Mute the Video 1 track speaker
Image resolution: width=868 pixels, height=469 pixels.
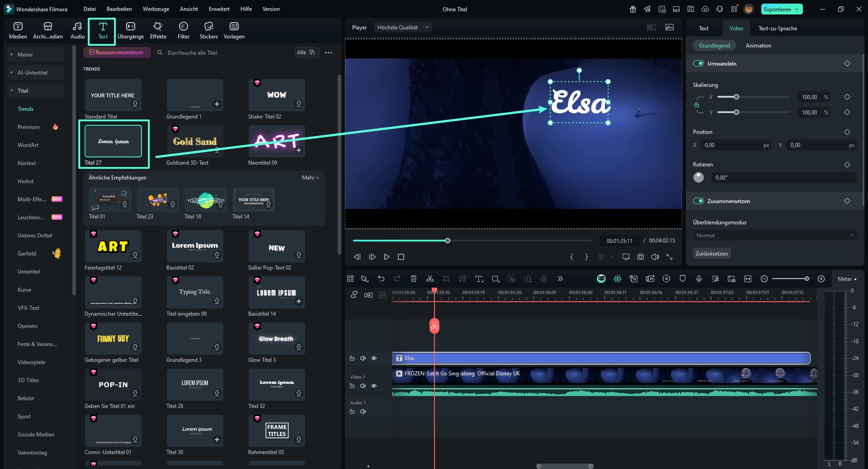(363, 386)
